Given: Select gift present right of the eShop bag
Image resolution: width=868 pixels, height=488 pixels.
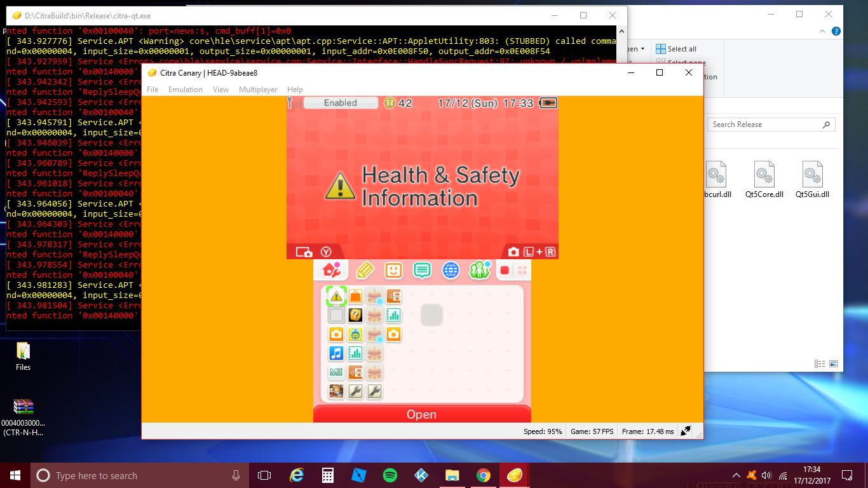Looking at the screenshot, I should point(374,295).
